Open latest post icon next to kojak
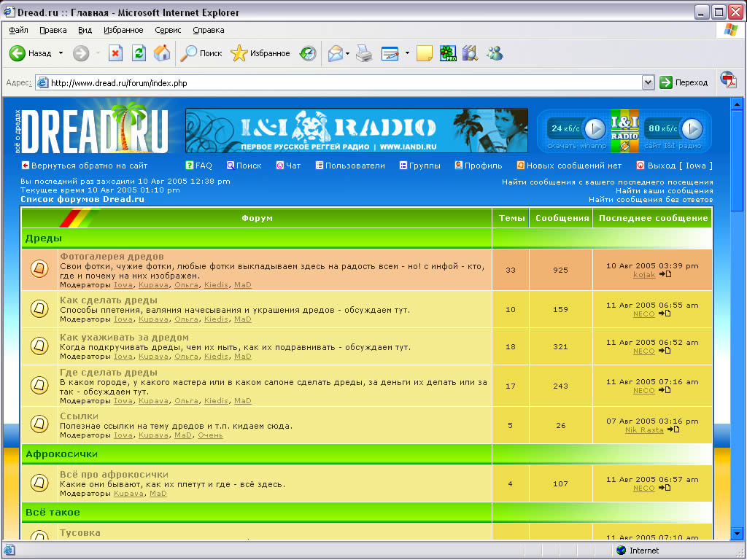The height and width of the screenshot is (560, 747). (665, 274)
